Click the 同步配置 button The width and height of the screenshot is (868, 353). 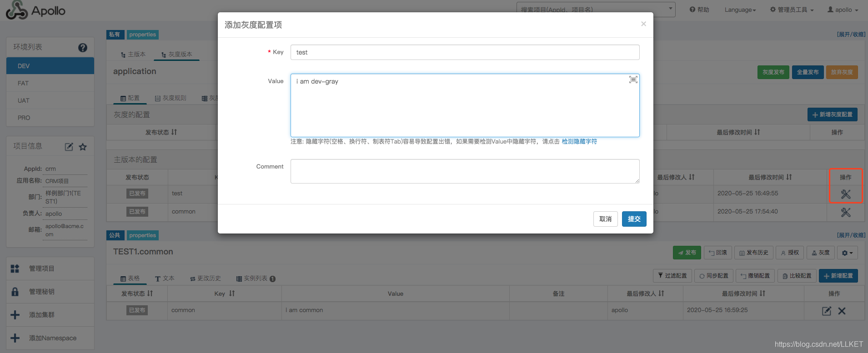point(714,276)
